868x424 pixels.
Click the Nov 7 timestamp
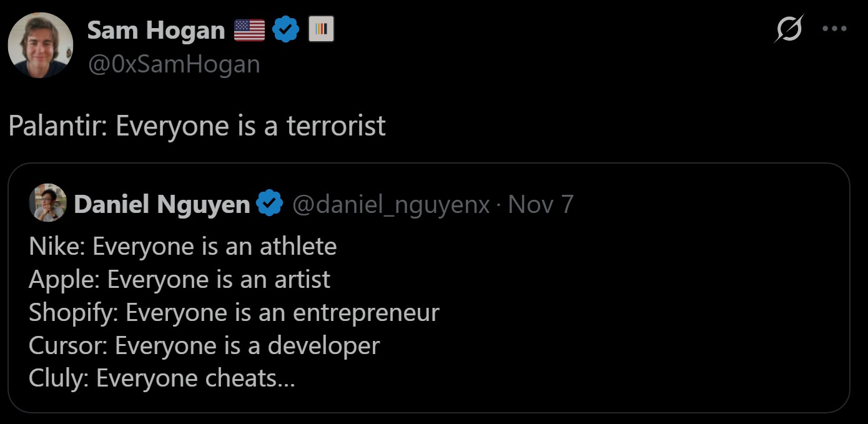point(541,204)
